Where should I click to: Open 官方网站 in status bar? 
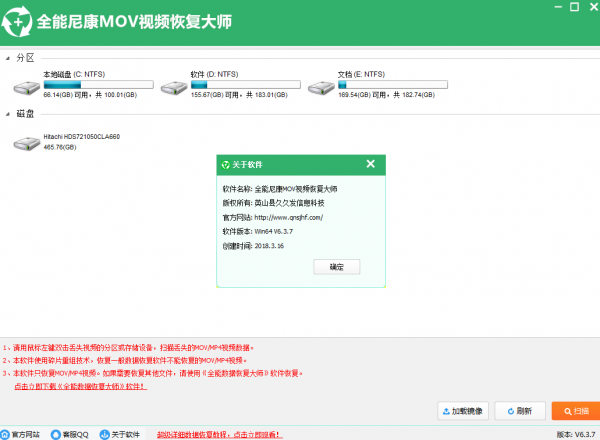(21, 434)
